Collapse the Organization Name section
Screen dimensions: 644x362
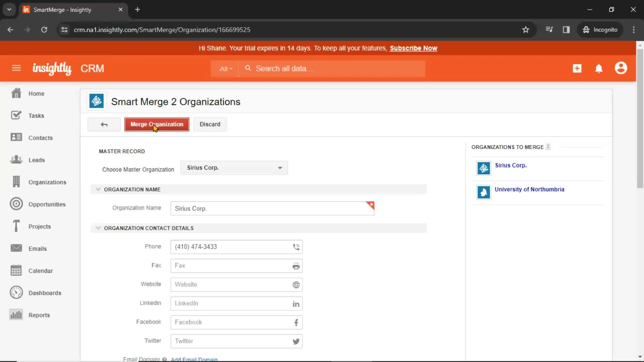[98, 189]
